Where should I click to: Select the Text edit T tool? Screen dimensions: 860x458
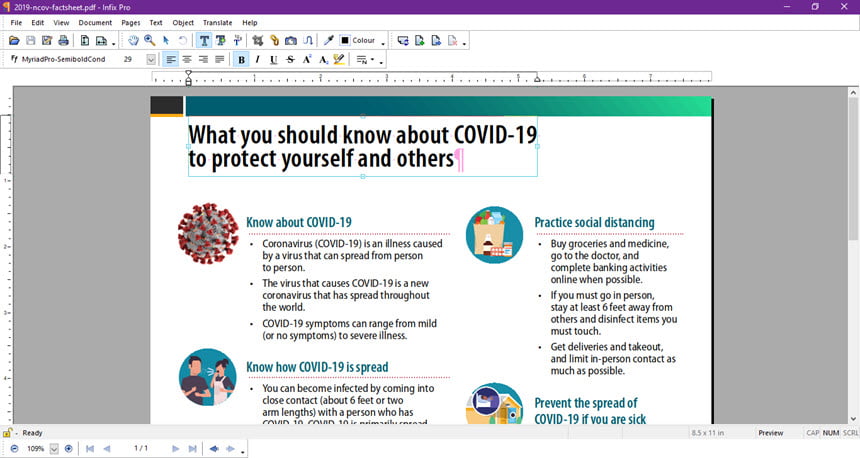[x=204, y=41]
